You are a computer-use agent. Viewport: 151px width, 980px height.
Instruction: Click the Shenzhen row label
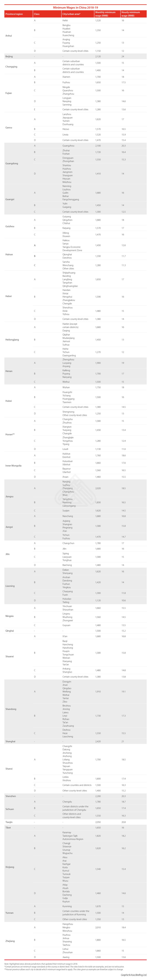point(11,796)
